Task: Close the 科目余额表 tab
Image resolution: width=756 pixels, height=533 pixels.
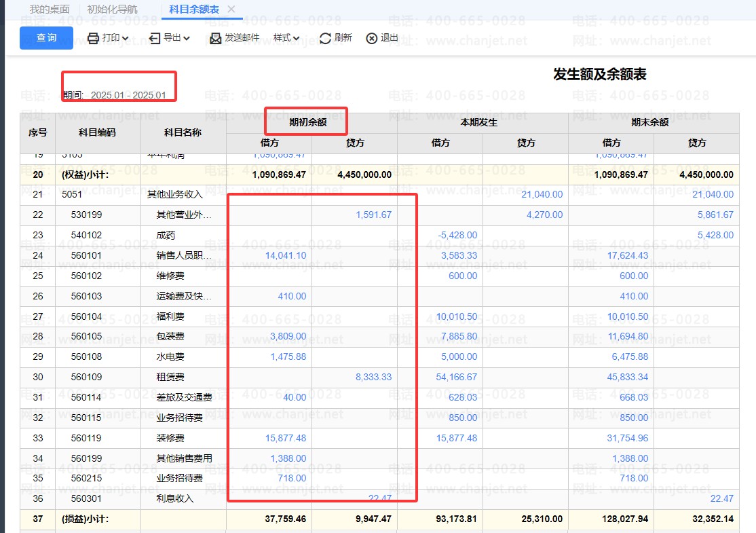Action: tap(231, 10)
